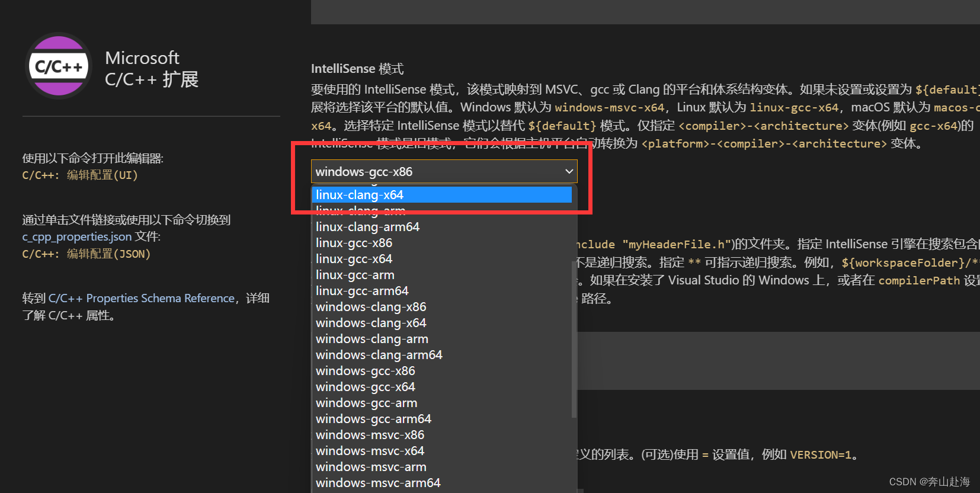The width and height of the screenshot is (980, 493).
Task: Select windows-msvc-arm64 option
Action: coord(442,483)
